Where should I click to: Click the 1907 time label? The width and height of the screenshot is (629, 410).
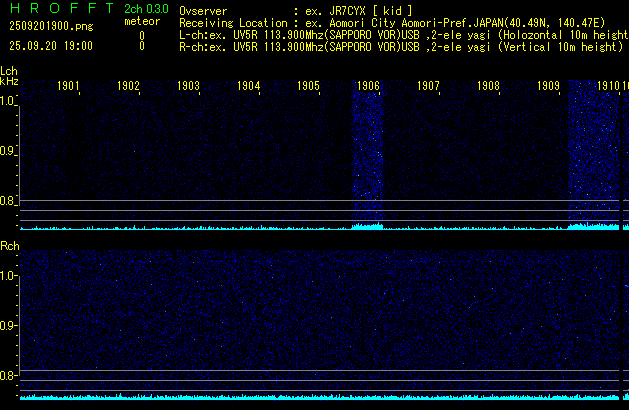pos(428,86)
